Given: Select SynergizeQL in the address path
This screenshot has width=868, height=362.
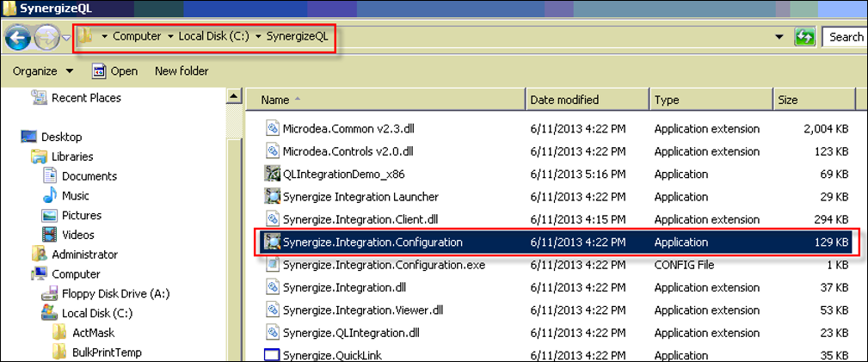Looking at the screenshot, I should click(x=298, y=36).
